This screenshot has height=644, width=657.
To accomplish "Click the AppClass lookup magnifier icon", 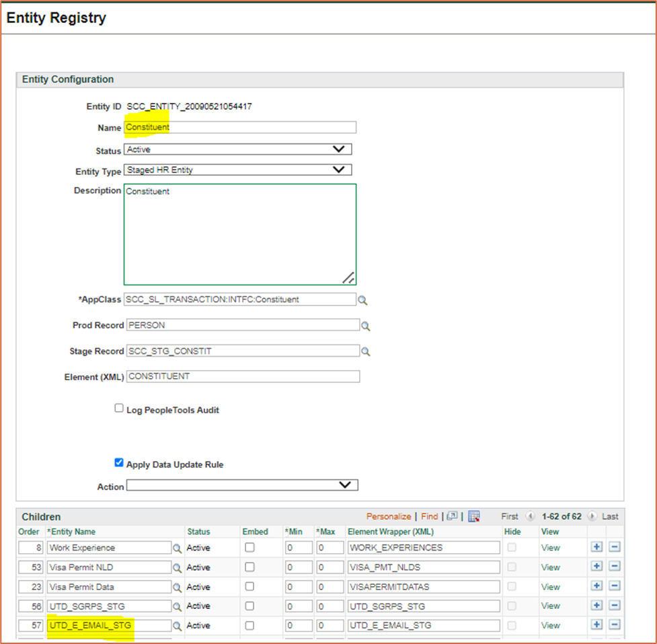I will (363, 300).
